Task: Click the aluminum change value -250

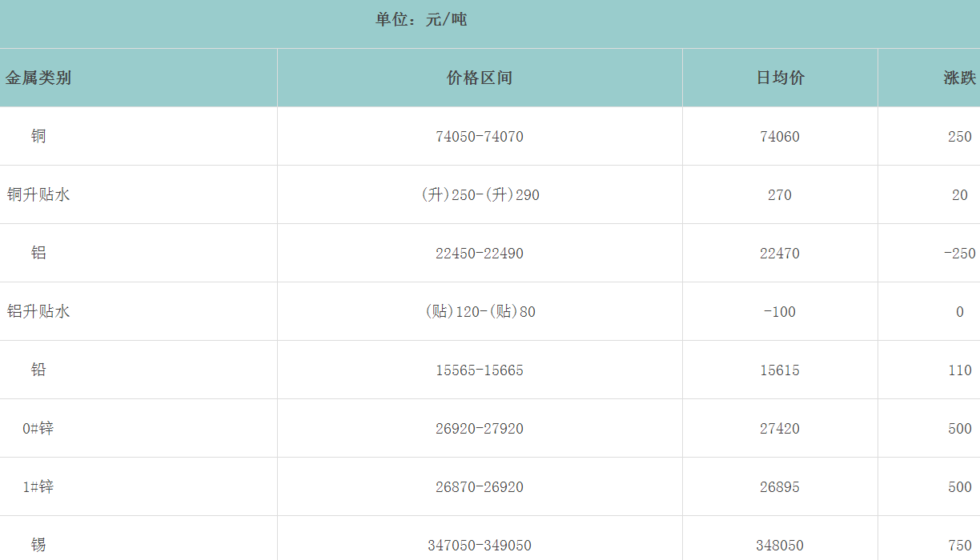Action: pos(959,254)
